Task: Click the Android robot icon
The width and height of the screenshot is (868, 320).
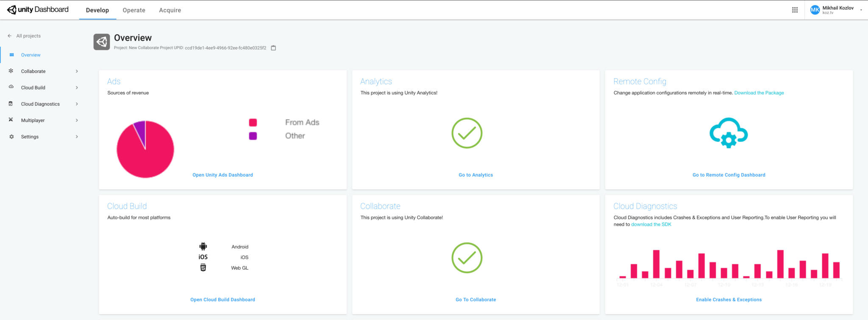Action: click(x=203, y=246)
